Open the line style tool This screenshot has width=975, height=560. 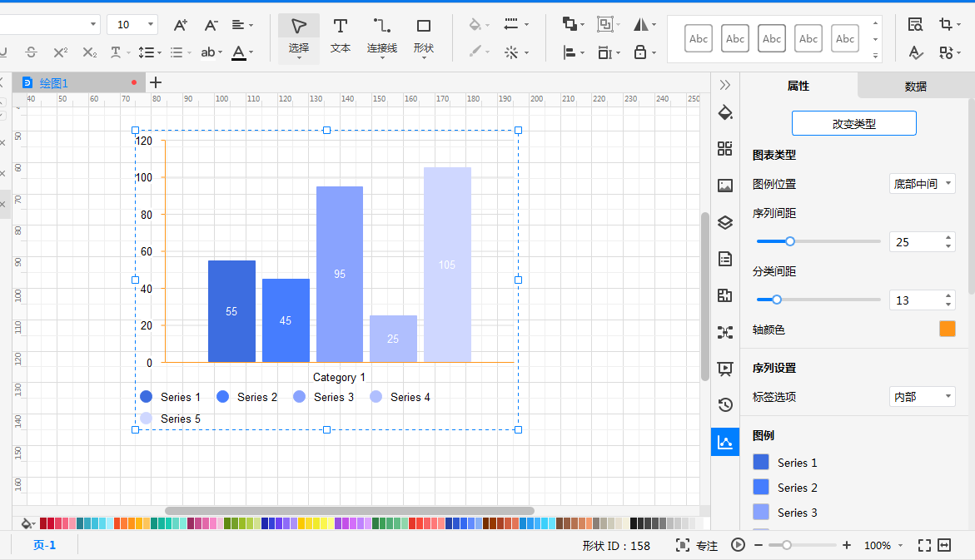pyautogui.click(x=511, y=25)
